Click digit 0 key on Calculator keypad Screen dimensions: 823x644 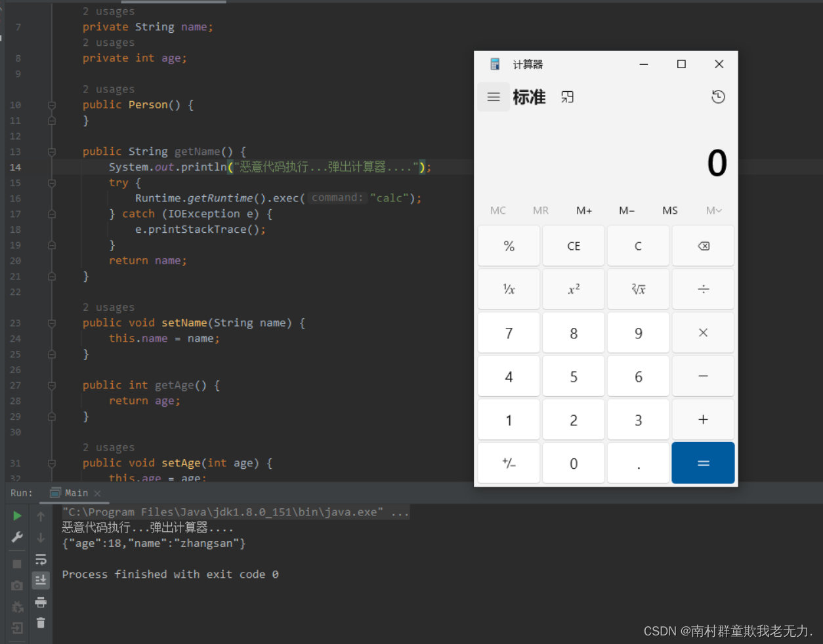coord(574,463)
